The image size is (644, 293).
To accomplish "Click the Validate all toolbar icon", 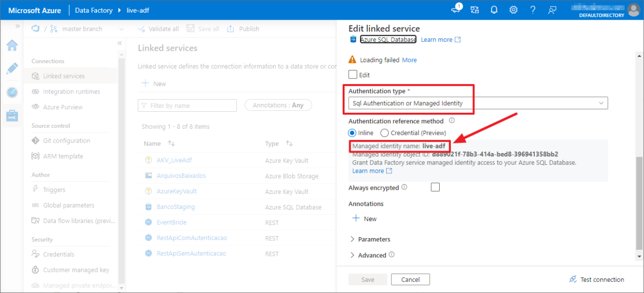I will pos(141,29).
